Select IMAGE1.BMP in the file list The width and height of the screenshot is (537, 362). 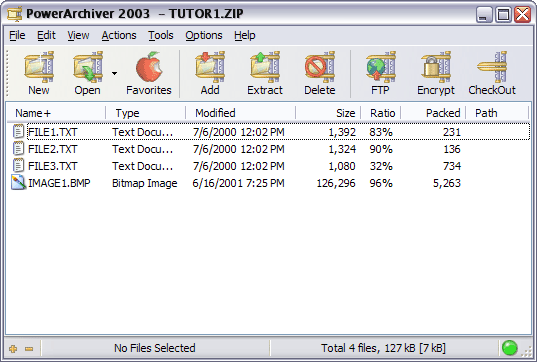(x=59, y=183)
